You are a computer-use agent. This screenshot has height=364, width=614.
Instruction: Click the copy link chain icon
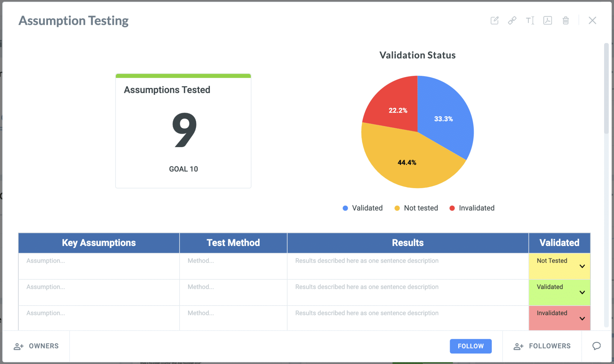tap(512, 20)
